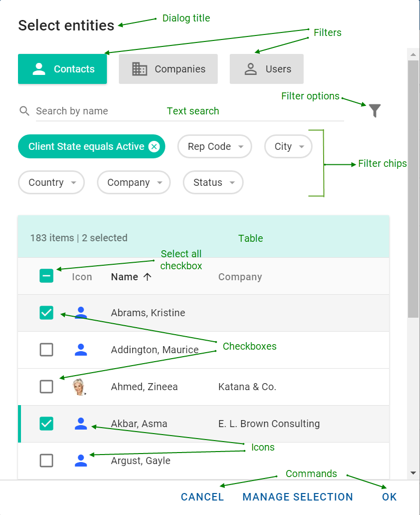The height and width of the screenshot is (515, 420).
Task: Confirm the dialog with OK
Action: point(389,497)
